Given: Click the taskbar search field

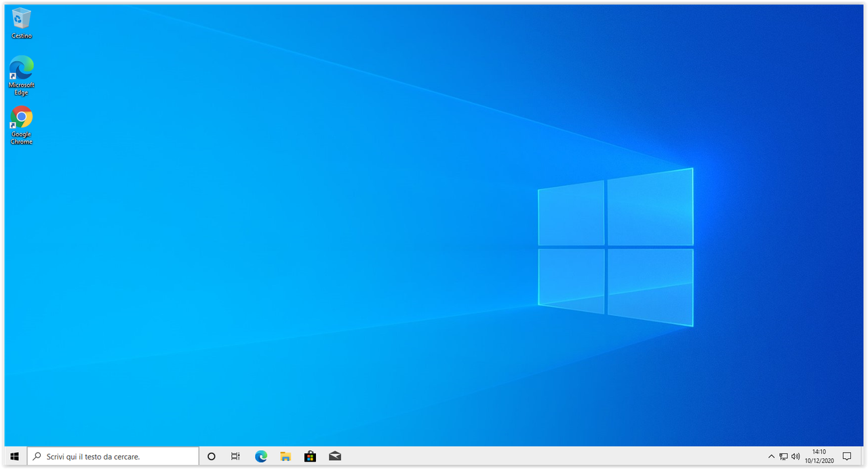Looking at the screenshot, I should pos(113,457).
